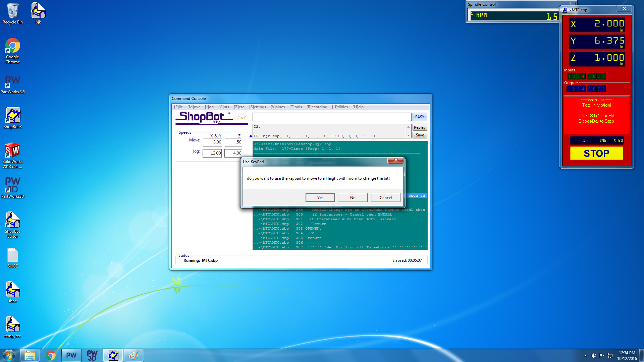This screenshot has height=362, width=644.
Task: Click the Action Center flag tray icon
Action: coord(602,356)
